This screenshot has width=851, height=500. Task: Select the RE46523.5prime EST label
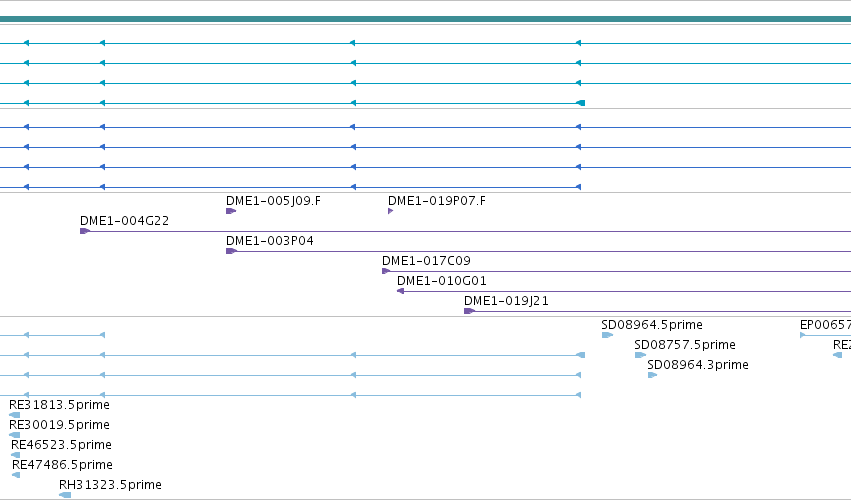(x=61, y=445)
